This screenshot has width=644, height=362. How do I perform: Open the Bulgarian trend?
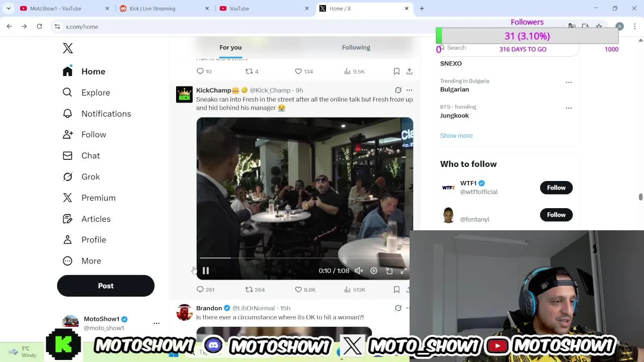coord(454,89)
